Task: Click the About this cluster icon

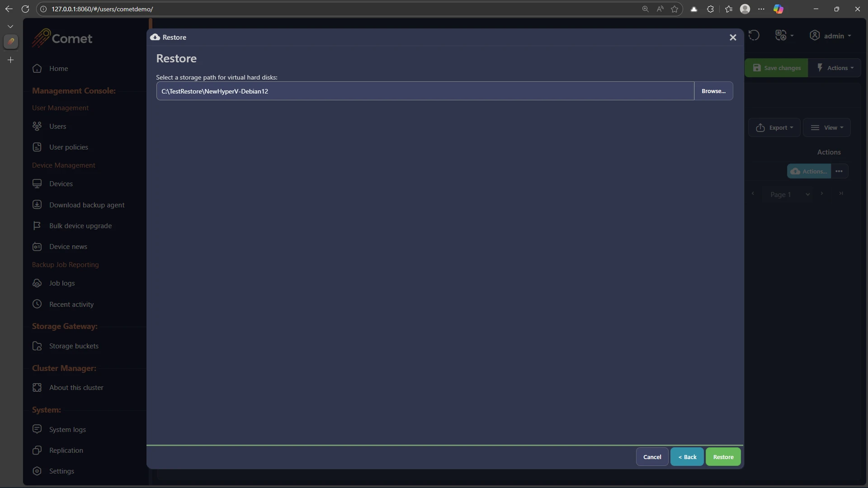Action: pos(37,387)
